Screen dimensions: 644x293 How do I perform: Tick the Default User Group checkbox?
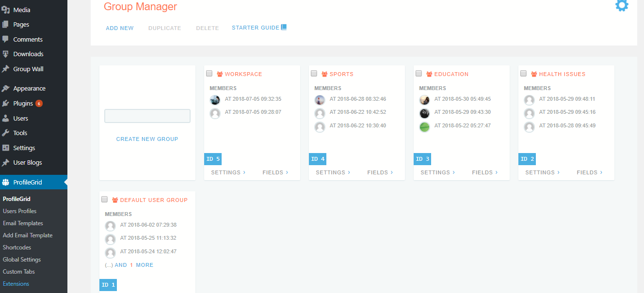pyautogui.click(x=104, y=200)
